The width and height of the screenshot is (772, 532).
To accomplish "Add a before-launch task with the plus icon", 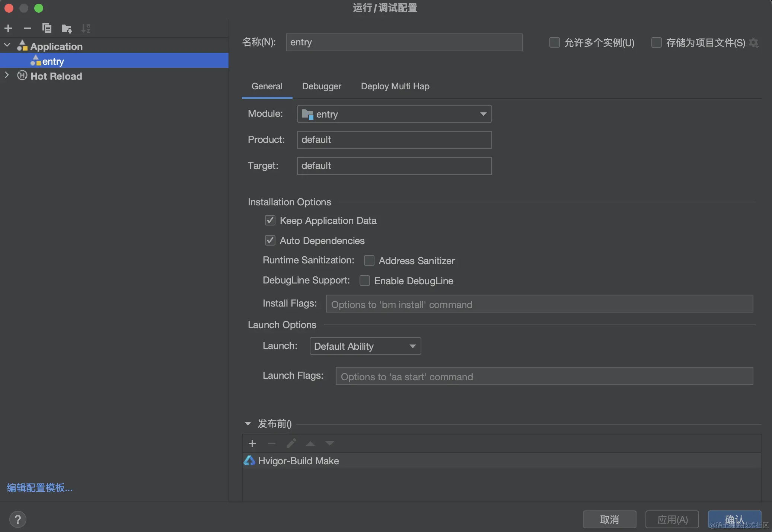I will [252, 443].
